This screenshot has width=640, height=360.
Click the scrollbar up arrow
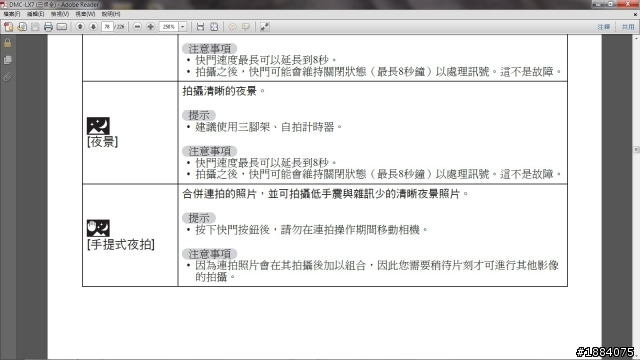636,38
